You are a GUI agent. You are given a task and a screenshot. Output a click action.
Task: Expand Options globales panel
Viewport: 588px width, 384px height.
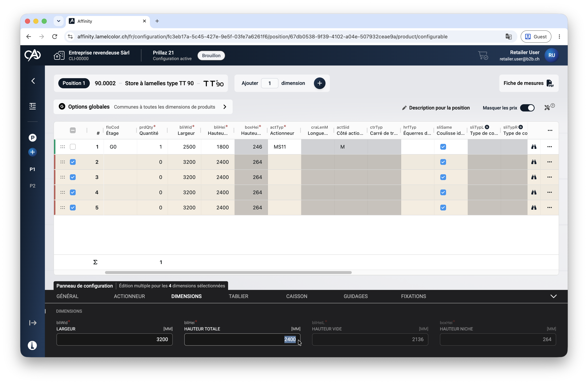click(x=143, y=107)
